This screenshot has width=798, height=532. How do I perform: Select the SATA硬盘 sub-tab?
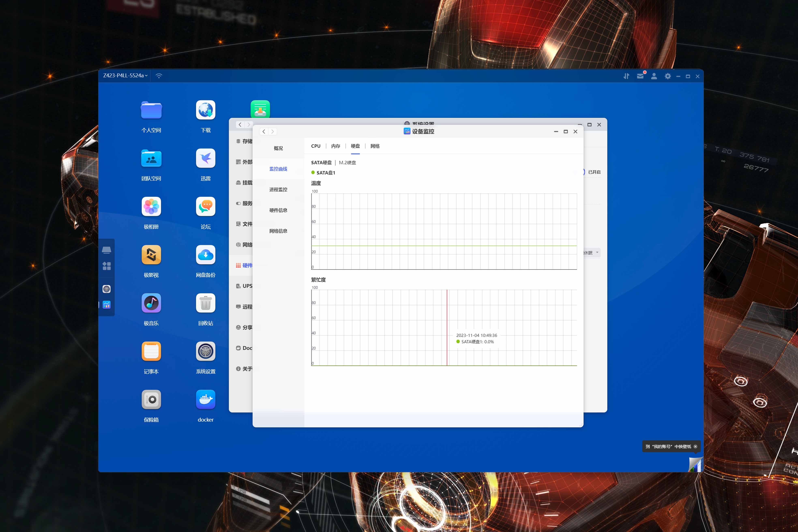tap(321, 163)
